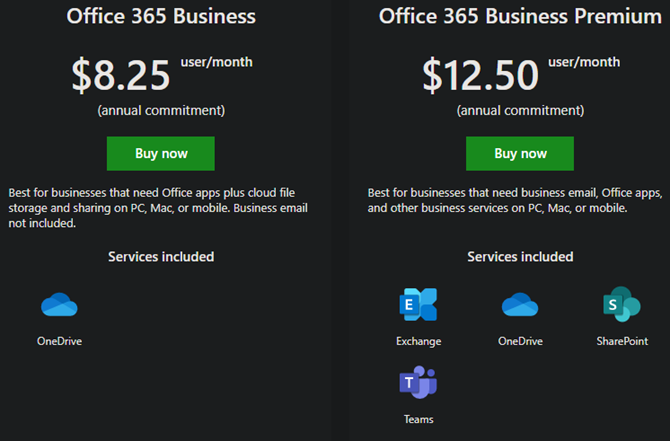The height and width of the screenshot is (441, 670).
Task: Click the $12.50 price
Action: click(481, 75)
